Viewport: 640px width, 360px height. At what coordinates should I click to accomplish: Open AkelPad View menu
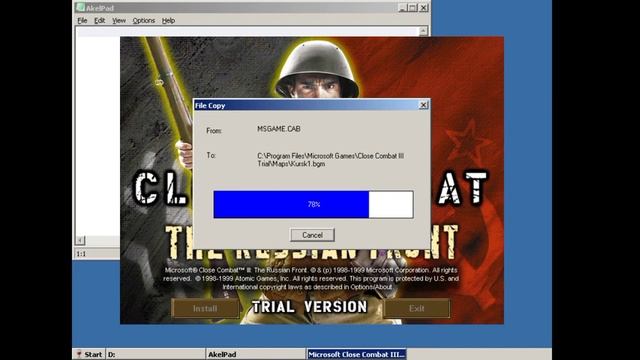point(119,20)
